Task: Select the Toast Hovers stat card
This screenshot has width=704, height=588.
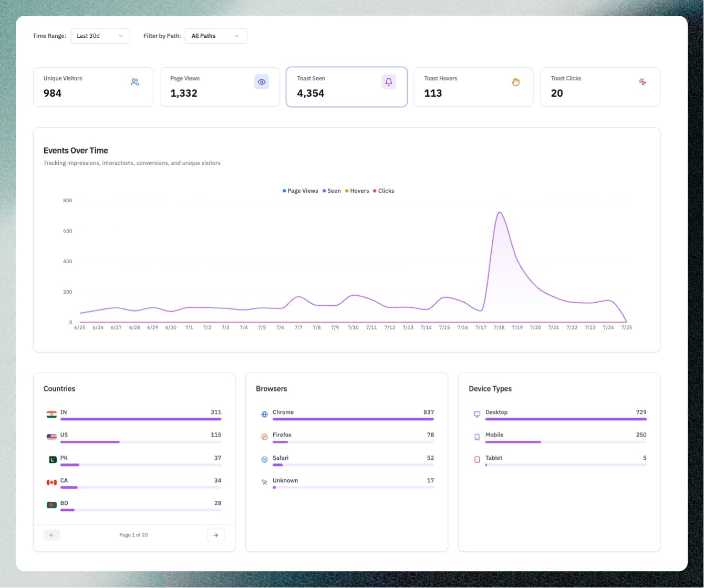Action: (473, 87)
